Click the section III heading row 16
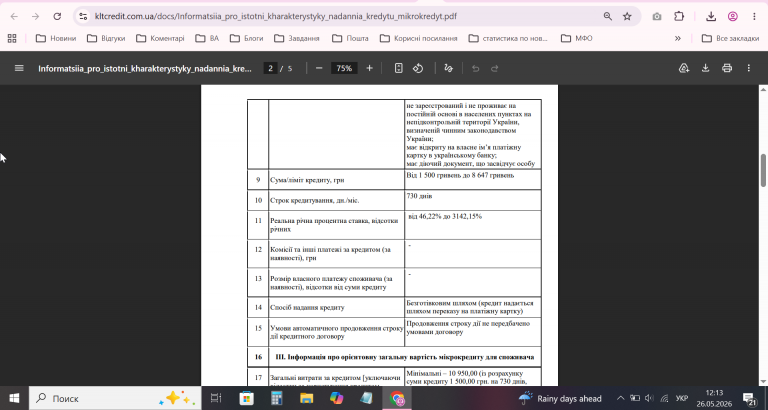This screenshot has height=410, width=768. [394, 357]
